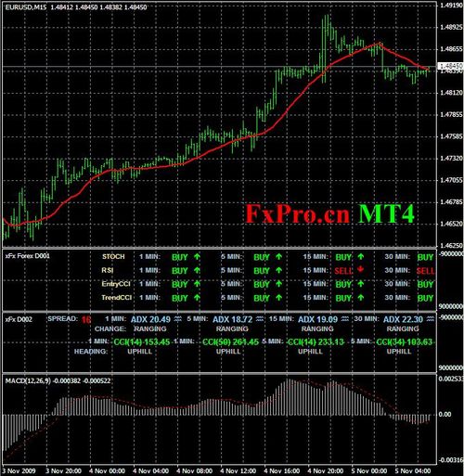Click the RSI 15 MIN red sell arrow

coord(360,270)
